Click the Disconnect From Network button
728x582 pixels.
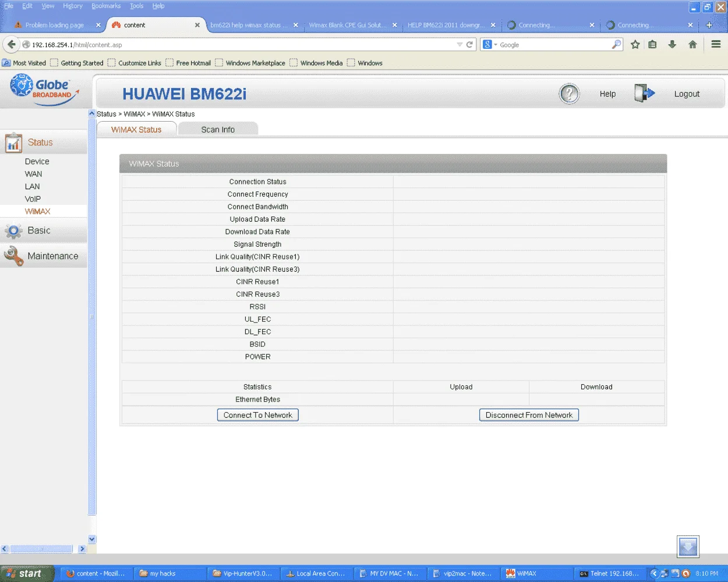point(529,415)
